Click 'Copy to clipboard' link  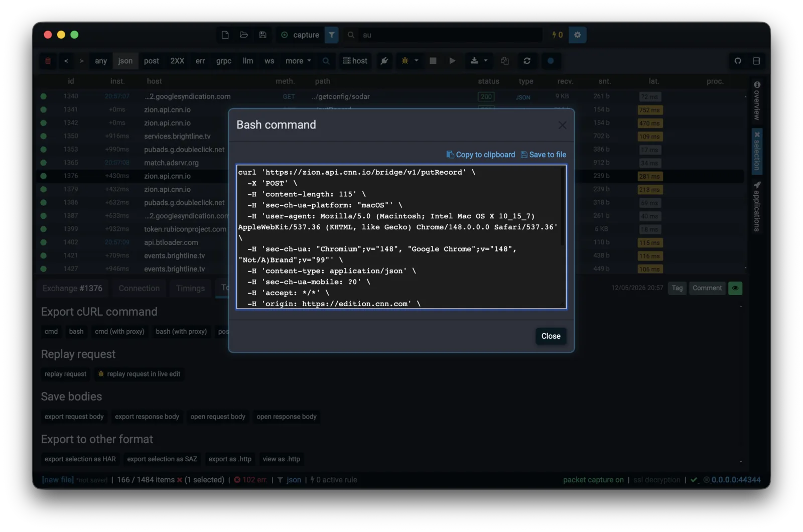(481, 155)
